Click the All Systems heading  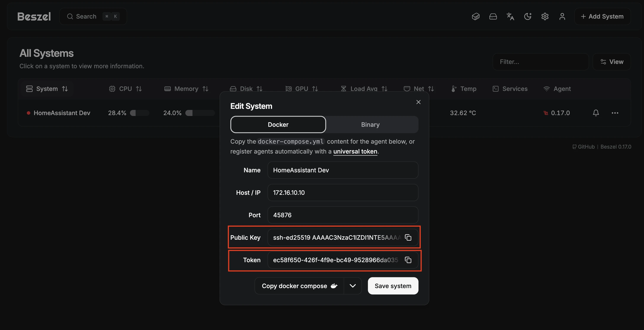[46, 53]
